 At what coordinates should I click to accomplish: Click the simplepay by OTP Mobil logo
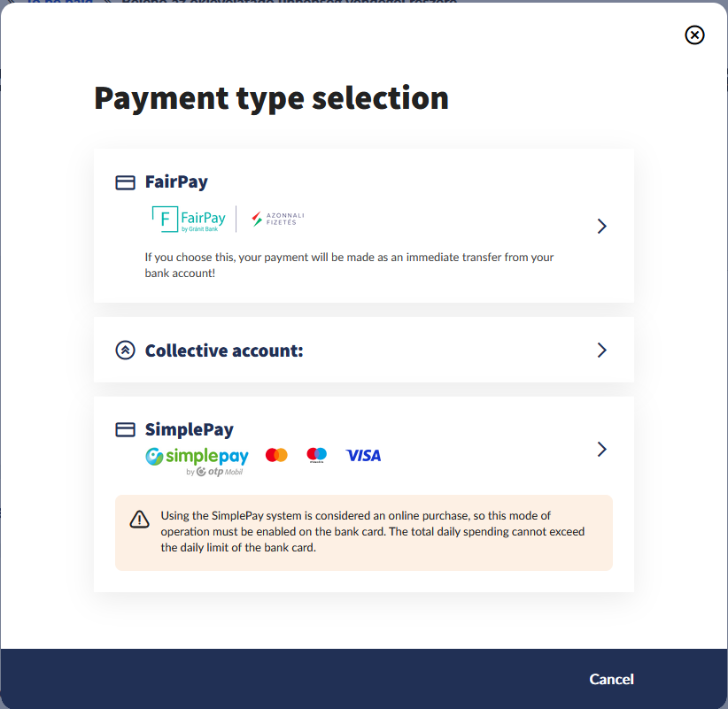point(197,459)
